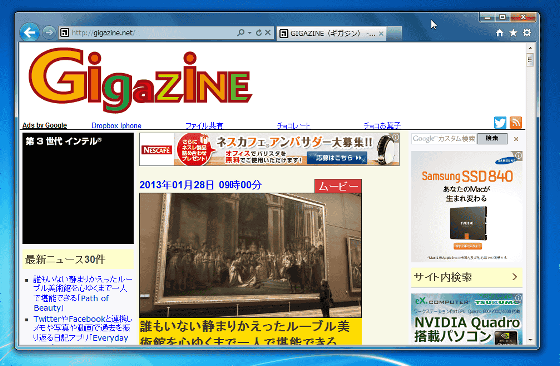Open the Louvre painting article thumbnail
Viewport: 560px width, 366px height.
(x=250, y=255)
